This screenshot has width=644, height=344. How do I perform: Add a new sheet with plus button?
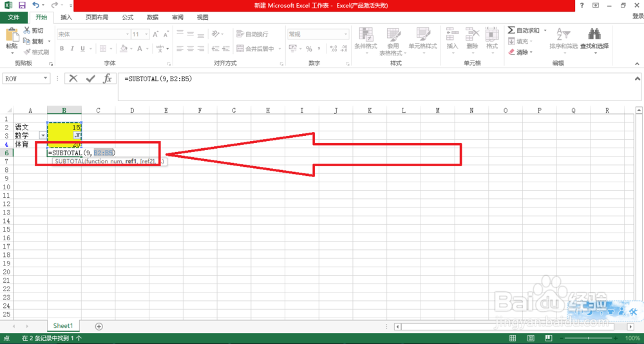coord(99,327)
